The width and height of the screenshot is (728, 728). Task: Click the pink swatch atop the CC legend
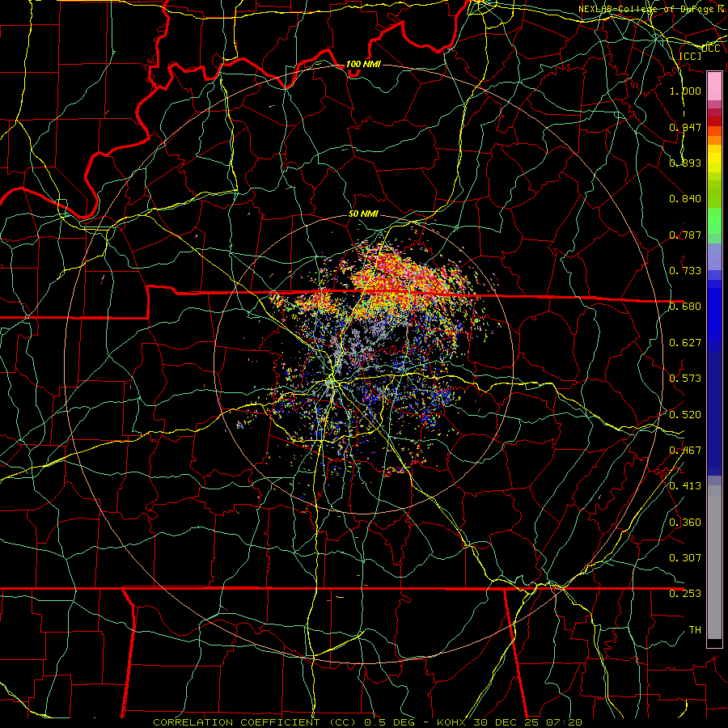(714, 86)
